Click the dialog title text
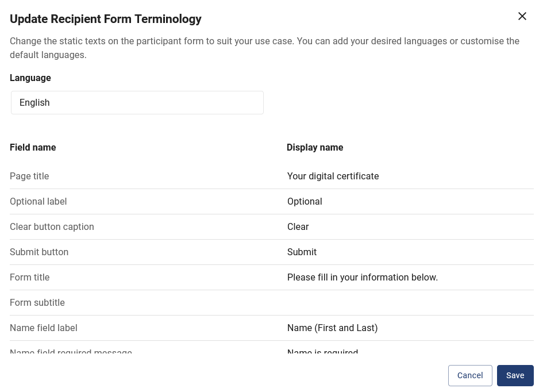This screenshot has width=543, height=392. pyautogui.click(x=106, y=19)
